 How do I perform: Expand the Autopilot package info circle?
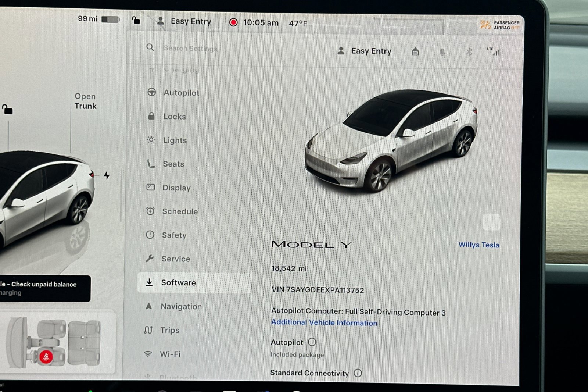click(312, 342)
